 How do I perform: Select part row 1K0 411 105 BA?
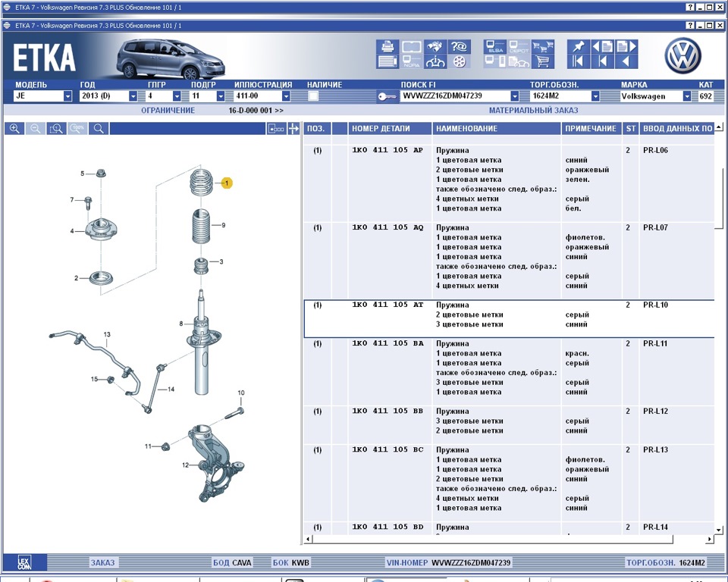click(509, 372)
